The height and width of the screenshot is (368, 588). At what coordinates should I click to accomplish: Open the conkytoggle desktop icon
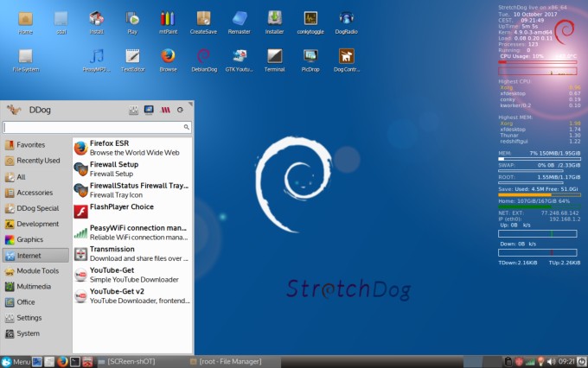310,19
